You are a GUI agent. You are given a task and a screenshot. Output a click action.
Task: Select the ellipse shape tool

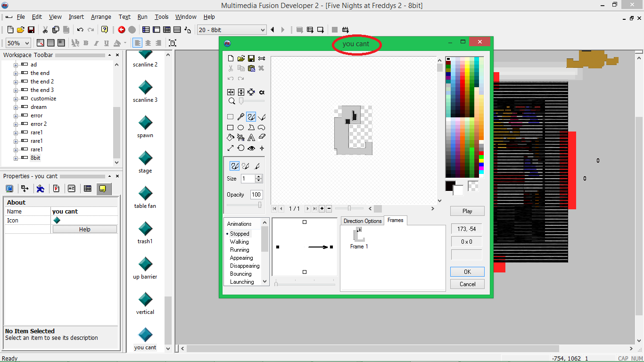coord(241,127)
